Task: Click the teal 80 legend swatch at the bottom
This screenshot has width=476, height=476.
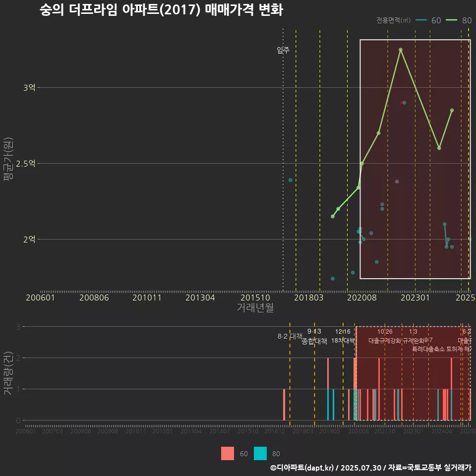Action: pos(260,453)
